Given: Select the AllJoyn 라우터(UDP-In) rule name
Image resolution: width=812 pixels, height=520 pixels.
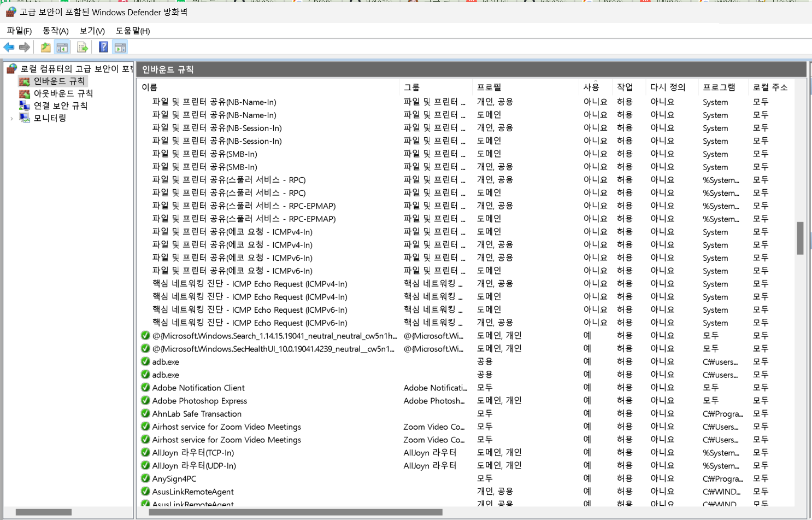Looking at the screenshot, I should point(194,466).
